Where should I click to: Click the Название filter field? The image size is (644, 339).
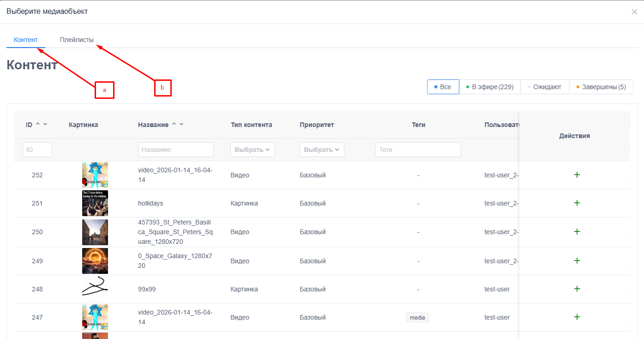pyautogui.click(x=176, y=150)
